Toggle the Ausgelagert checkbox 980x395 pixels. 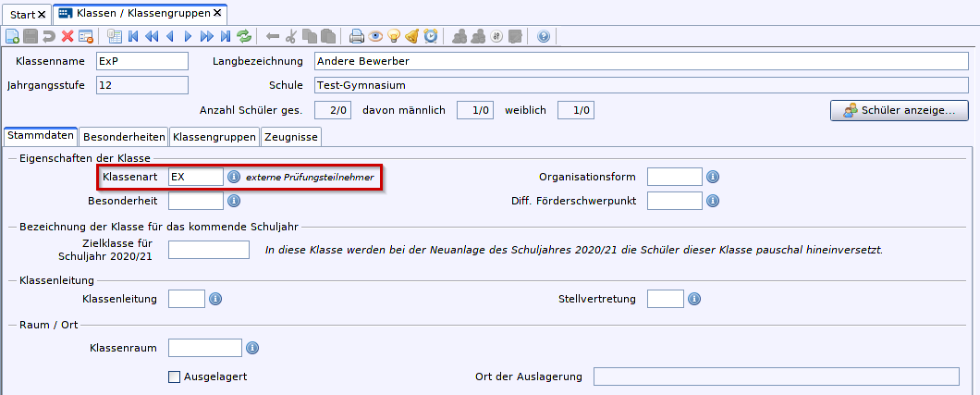point(175,376)
